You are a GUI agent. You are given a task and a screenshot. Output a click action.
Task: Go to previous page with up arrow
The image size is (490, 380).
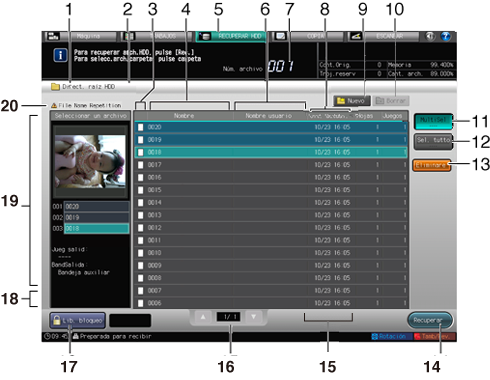click(203, 317)
